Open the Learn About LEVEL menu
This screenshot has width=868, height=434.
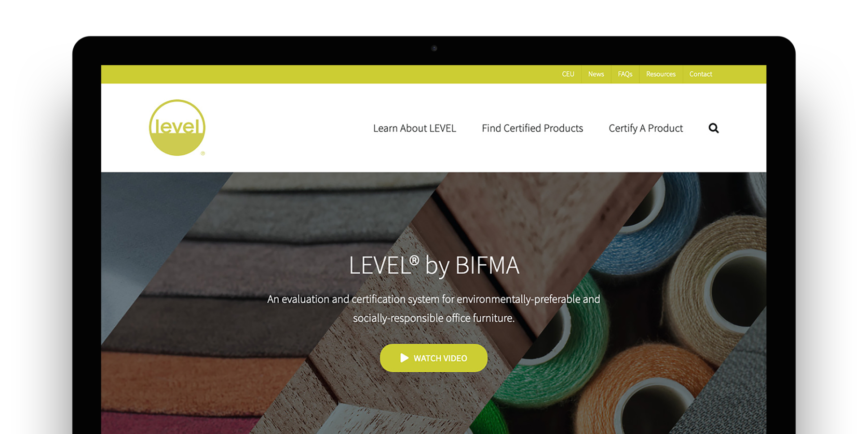click(x=414, y=128)
